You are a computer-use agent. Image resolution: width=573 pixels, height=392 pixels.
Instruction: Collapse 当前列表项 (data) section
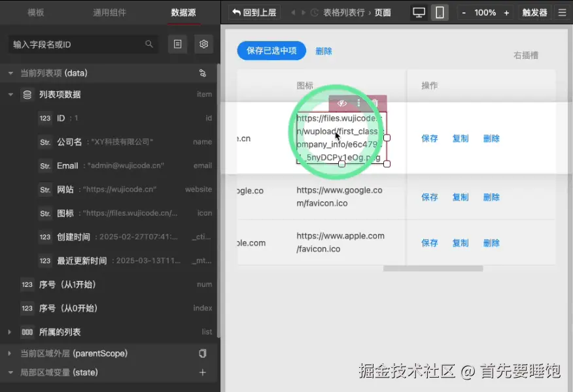[x=10, y=73]
